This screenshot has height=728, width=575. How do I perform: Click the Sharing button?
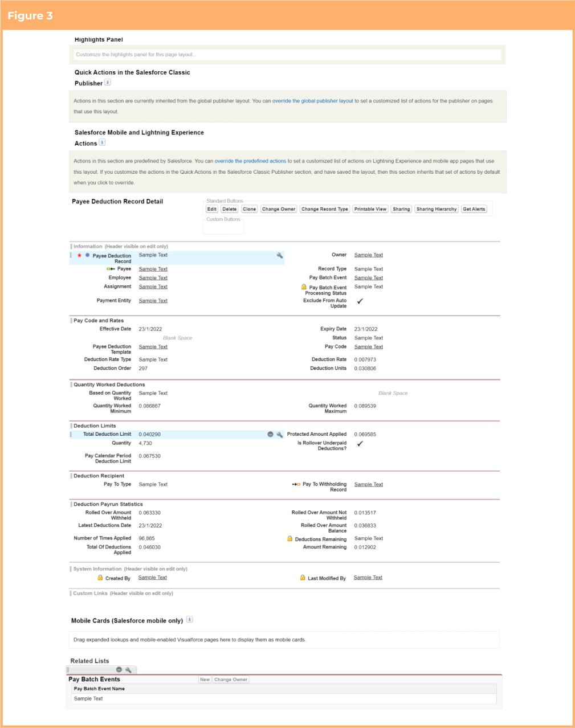click(401, 209)
